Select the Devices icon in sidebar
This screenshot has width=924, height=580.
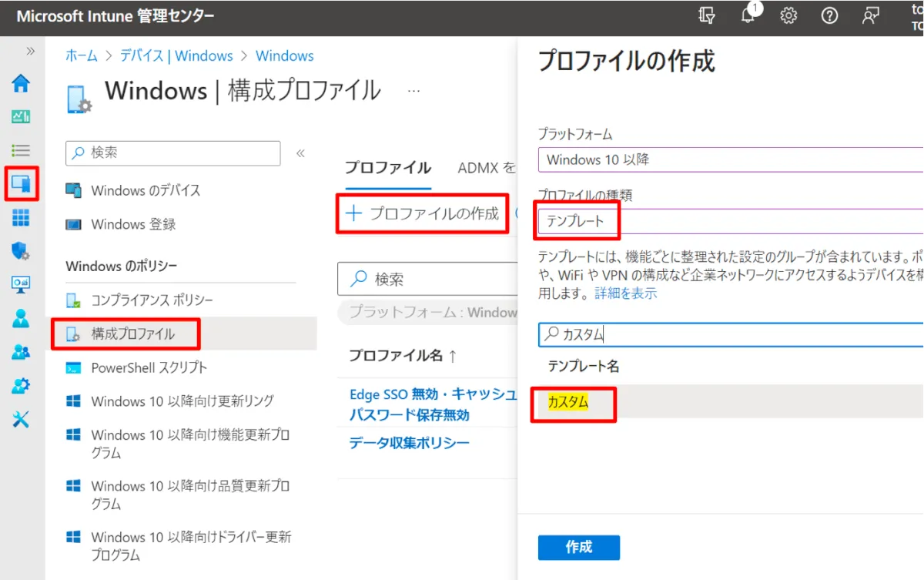click(x=21, y=184)
